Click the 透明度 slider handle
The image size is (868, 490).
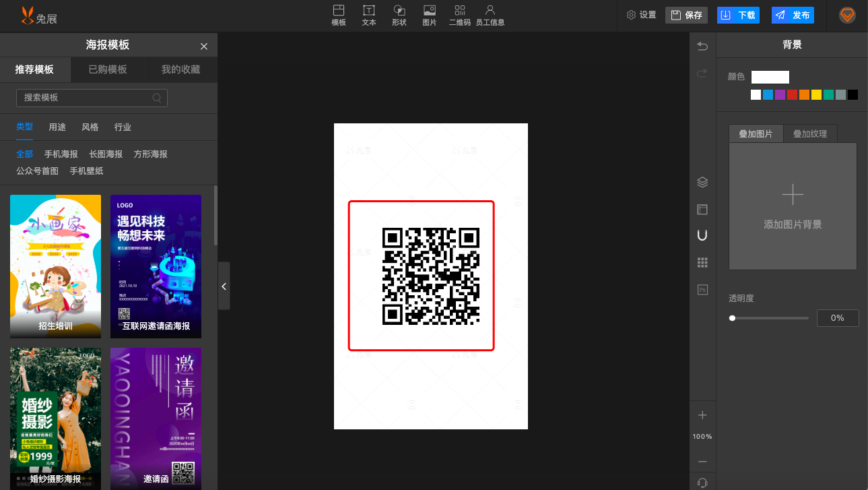(x=732, y=318)
